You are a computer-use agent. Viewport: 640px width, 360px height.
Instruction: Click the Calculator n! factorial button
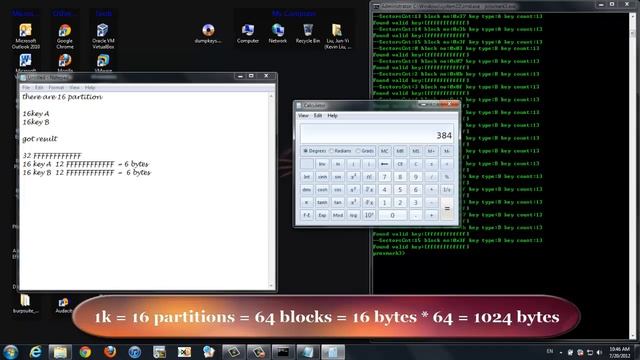pyautogui.click(x=369, y=176)
